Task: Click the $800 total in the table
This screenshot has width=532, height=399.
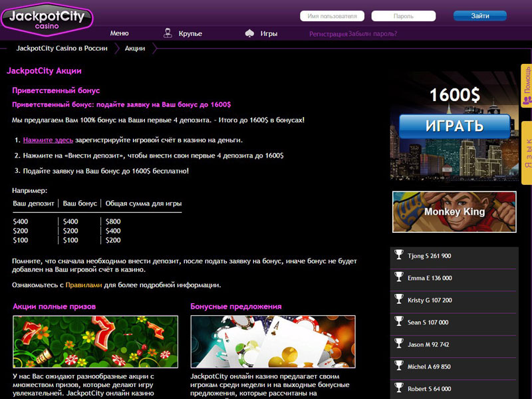Action: (113, 221)
